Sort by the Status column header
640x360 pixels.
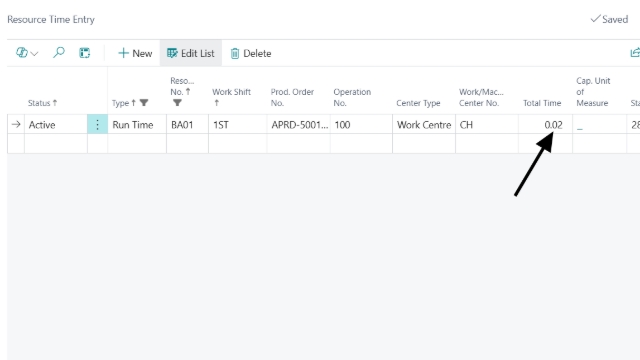pyautogui.click(x=42, y=103)
